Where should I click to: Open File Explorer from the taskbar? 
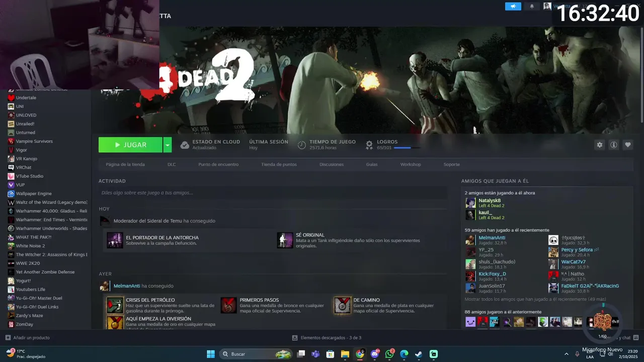coord(345,354)
